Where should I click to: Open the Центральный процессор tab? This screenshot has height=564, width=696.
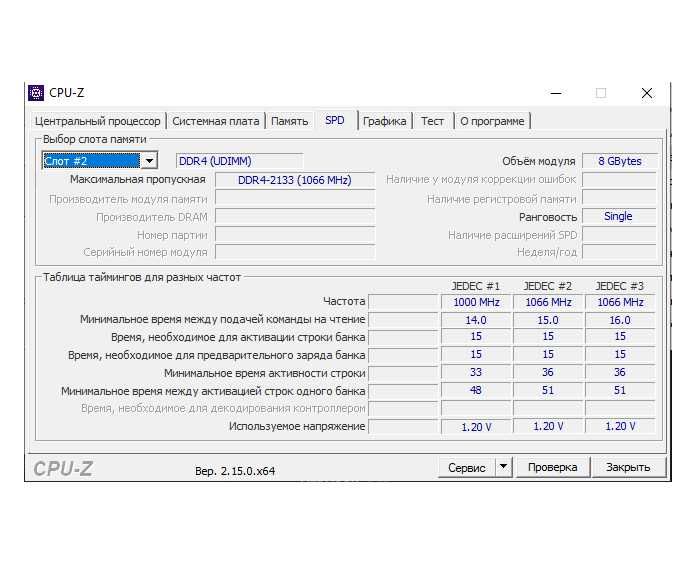97,121
